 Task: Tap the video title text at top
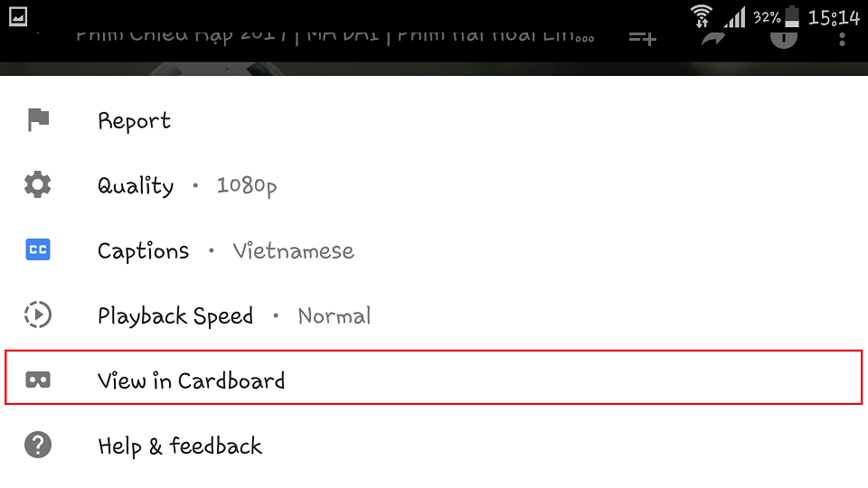tap(335, 37)
